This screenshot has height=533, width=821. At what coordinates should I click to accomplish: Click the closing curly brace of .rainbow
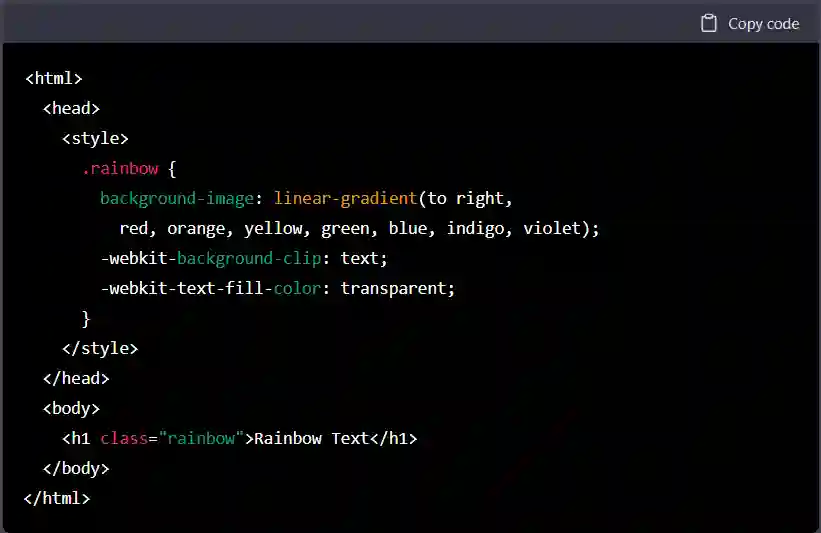86,319
